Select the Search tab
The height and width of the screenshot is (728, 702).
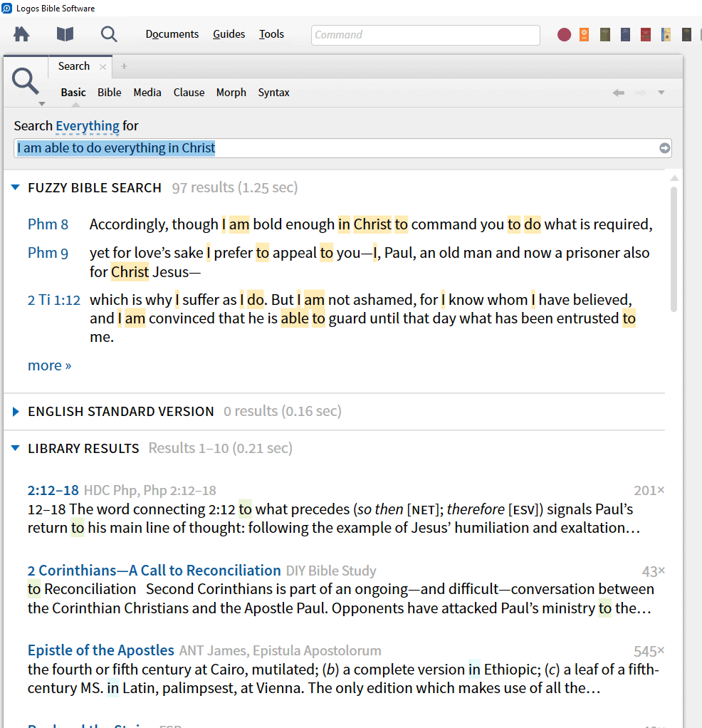pyautogui.click(x=74, y=66)
